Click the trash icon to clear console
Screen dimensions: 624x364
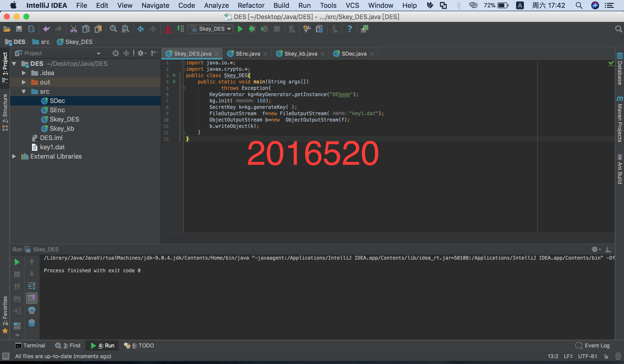[32, 323]
